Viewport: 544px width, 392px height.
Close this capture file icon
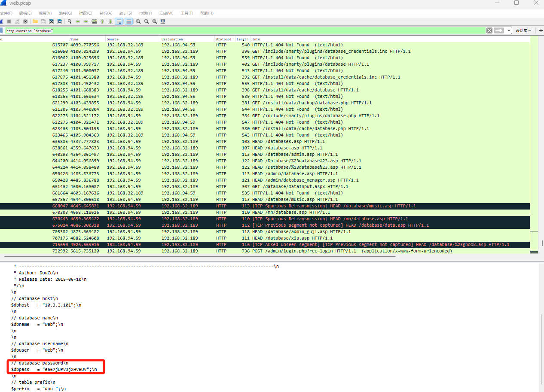pyautogui.click(x=52, y=21)
